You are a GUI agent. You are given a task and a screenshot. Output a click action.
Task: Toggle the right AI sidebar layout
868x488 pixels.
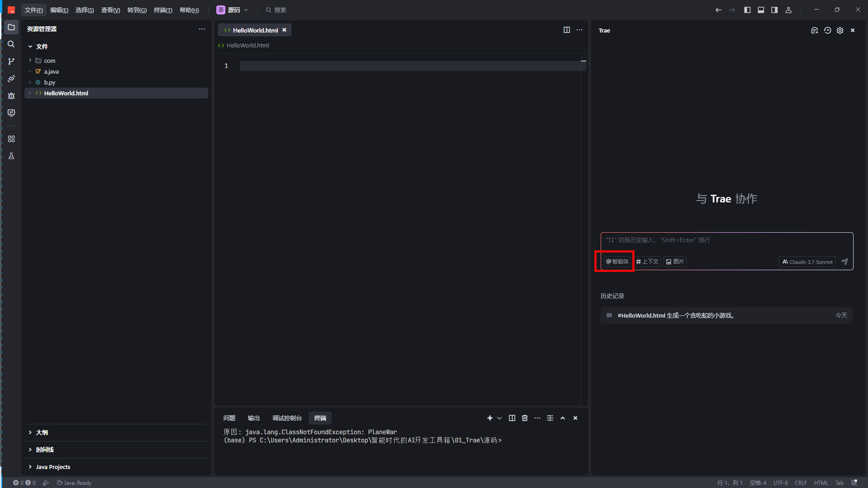[x=775, y=10]
